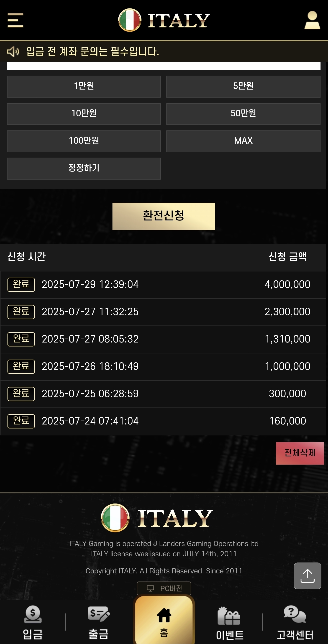Reset amount with 정정하기 button
This screenshot has width=328, height=644.
[x=84, y=169]
